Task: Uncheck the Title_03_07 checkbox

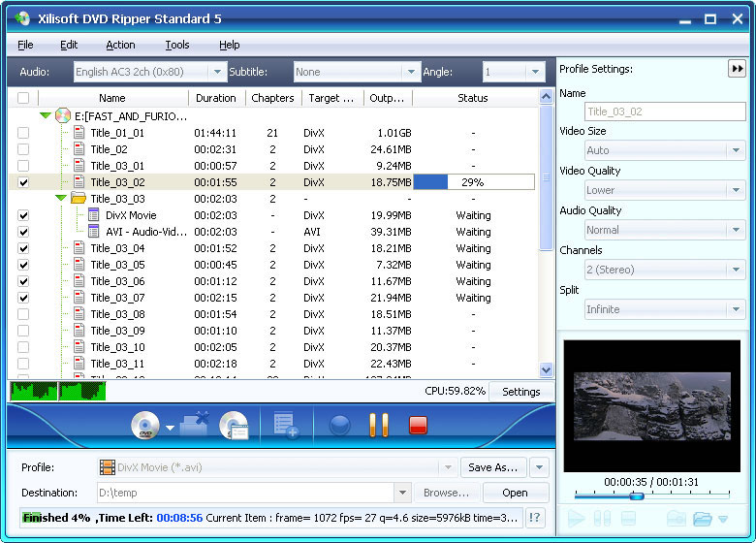Action: tap(23, 298)
